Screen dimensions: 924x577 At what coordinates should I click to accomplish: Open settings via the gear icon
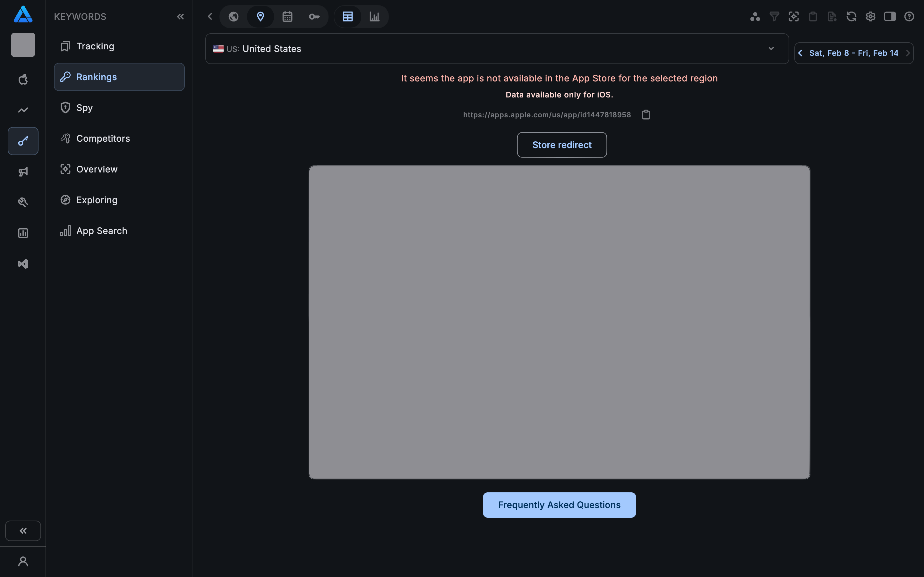871,16
